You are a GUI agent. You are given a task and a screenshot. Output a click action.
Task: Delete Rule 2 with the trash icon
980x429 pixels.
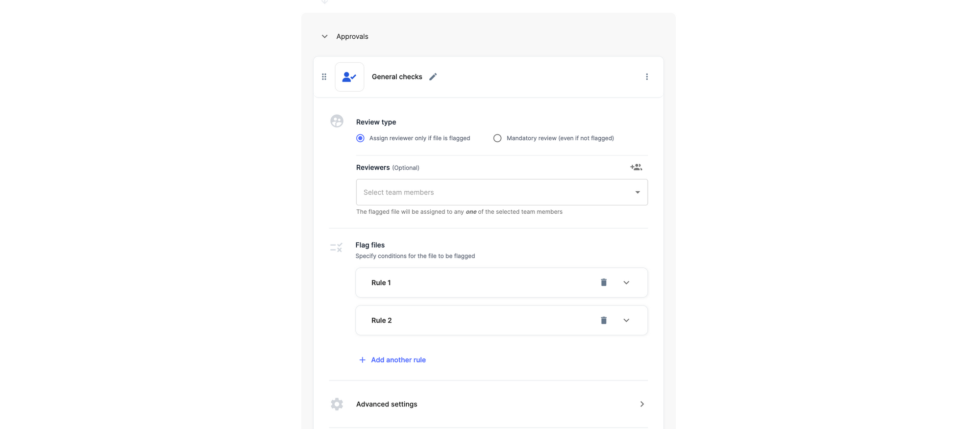click(x=603, y=320)
